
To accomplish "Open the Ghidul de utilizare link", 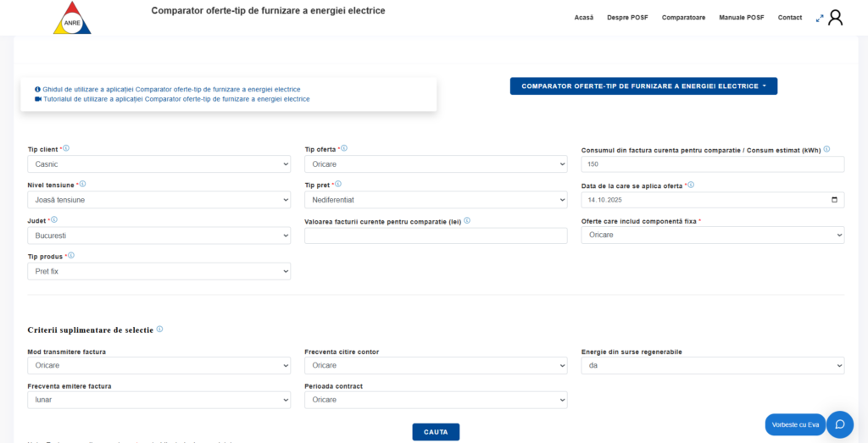I will pos(171,89).
